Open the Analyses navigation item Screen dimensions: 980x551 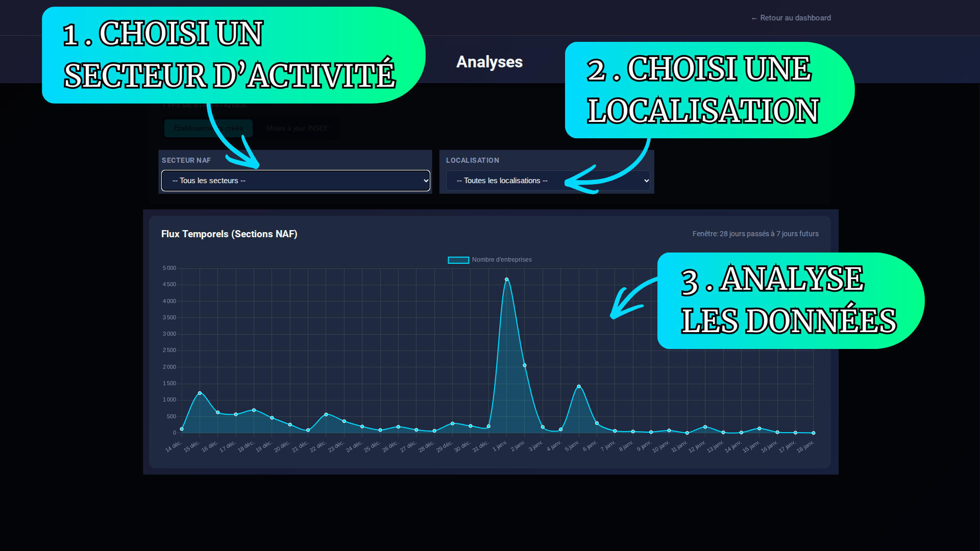[489, 62]
